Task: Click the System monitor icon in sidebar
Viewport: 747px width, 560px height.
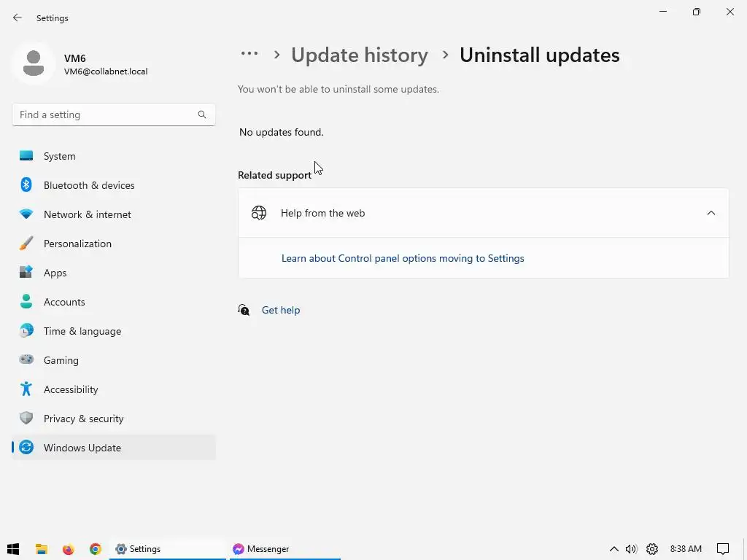Action: pos(26,156)
